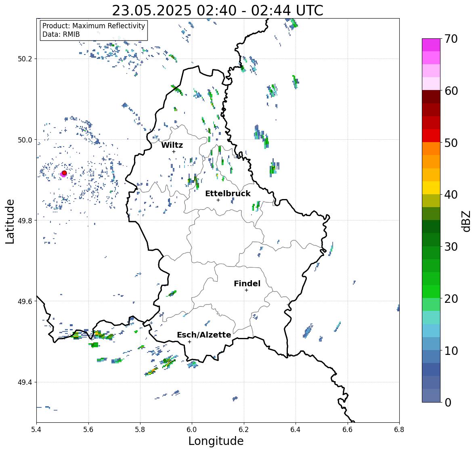
Task: Click the plus marker below the Wiltz label
Action: [174, 151]
